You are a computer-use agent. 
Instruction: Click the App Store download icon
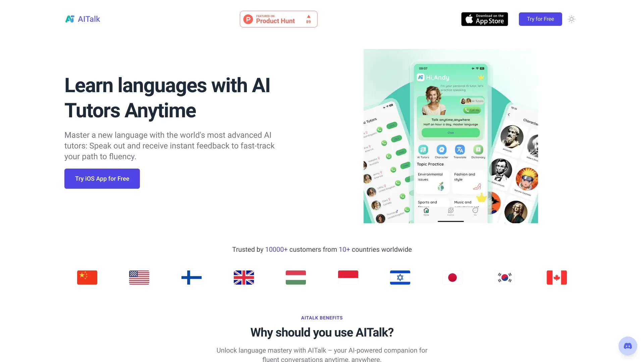pos(484,18)
